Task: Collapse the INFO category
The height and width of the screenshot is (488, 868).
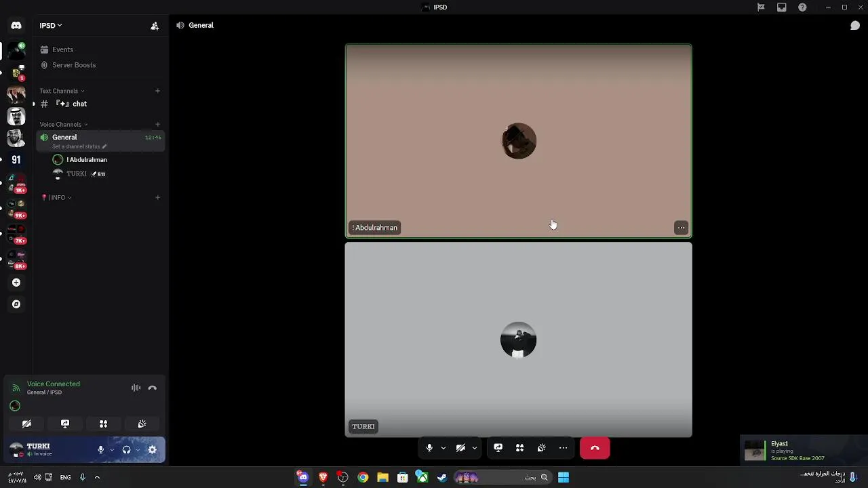Action: tap(56, 198)
